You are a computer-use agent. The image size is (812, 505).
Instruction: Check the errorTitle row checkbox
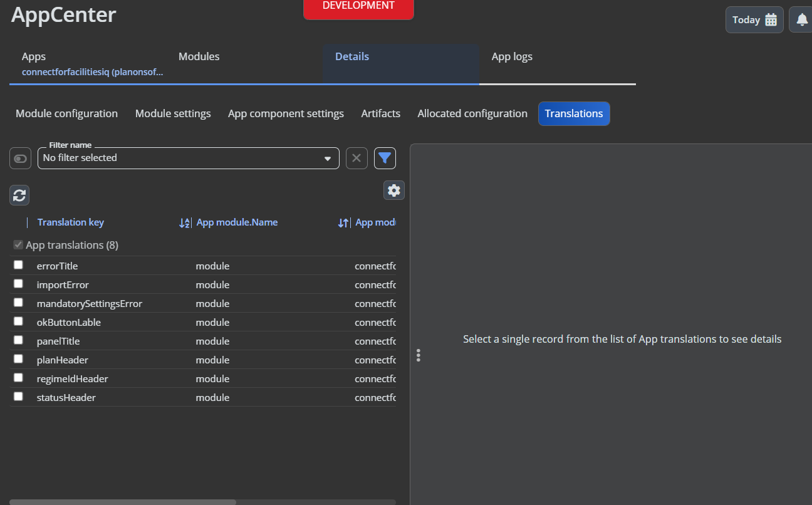click(18, 265)
